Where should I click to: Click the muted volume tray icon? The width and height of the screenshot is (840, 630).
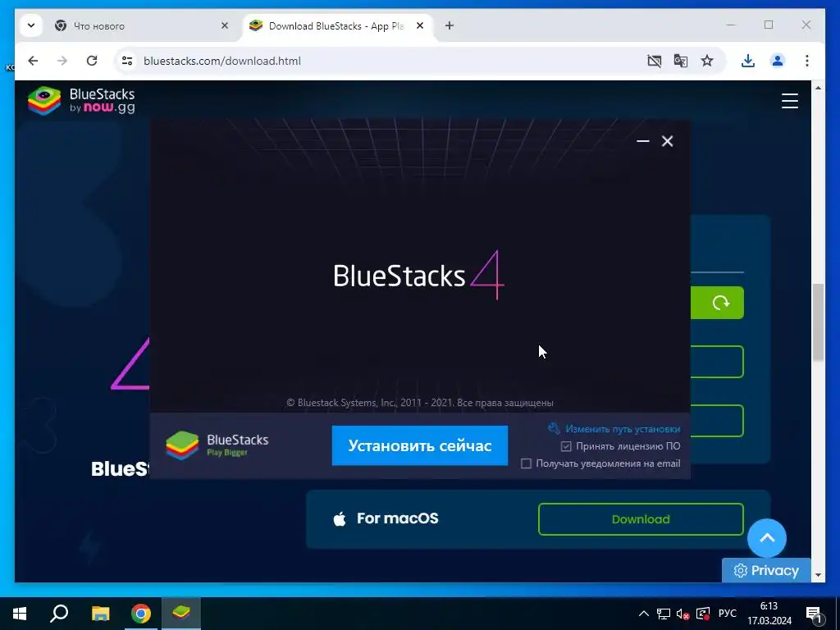click(x=682, y=614)
